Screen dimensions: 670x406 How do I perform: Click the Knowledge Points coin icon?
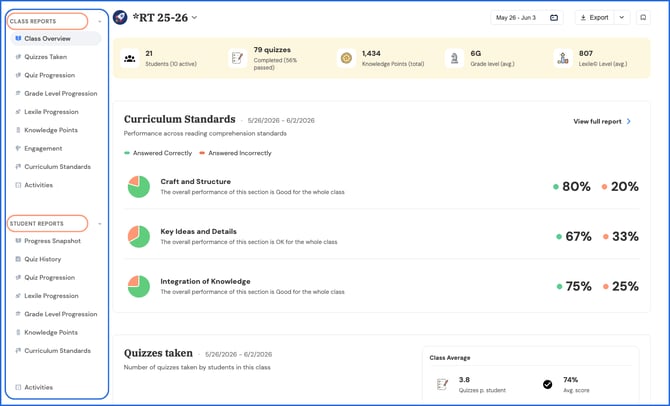click(346, 59)
